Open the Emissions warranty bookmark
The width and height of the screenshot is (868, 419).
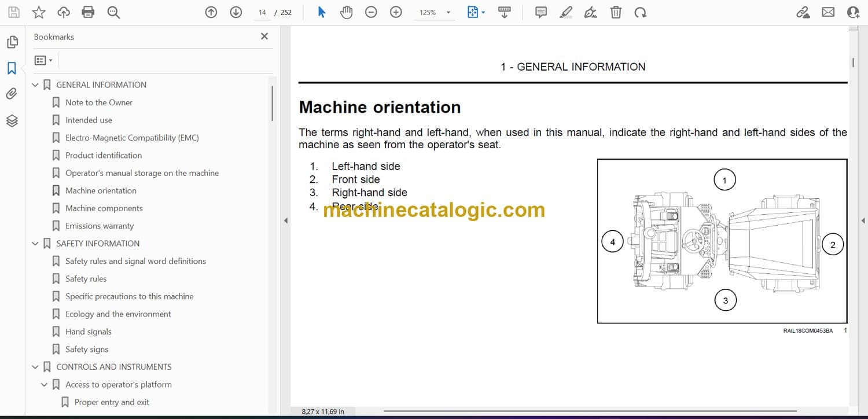pos(99,226)
